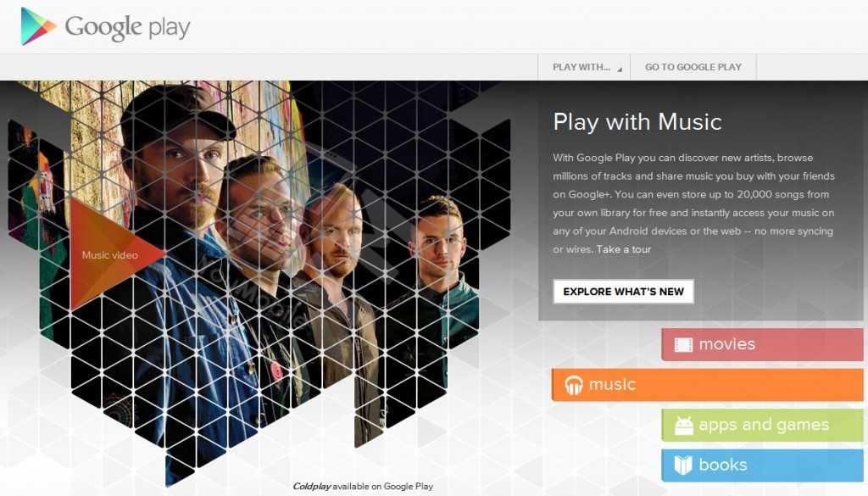The width and height of the screenshot is (868, 496).
Task: Select the blue books tab
Action: pos(762,465)
